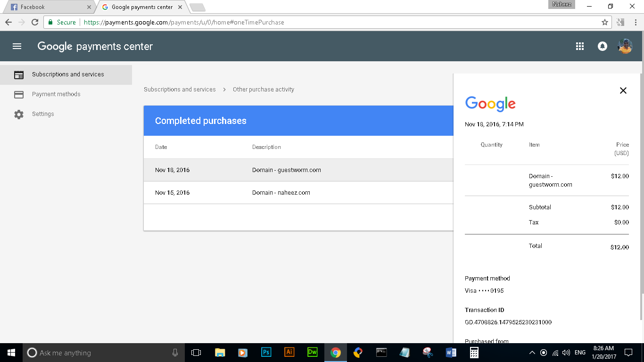Click the browser extension icon
Viewport: 644px width, 362px height.
tap(620, 22)
